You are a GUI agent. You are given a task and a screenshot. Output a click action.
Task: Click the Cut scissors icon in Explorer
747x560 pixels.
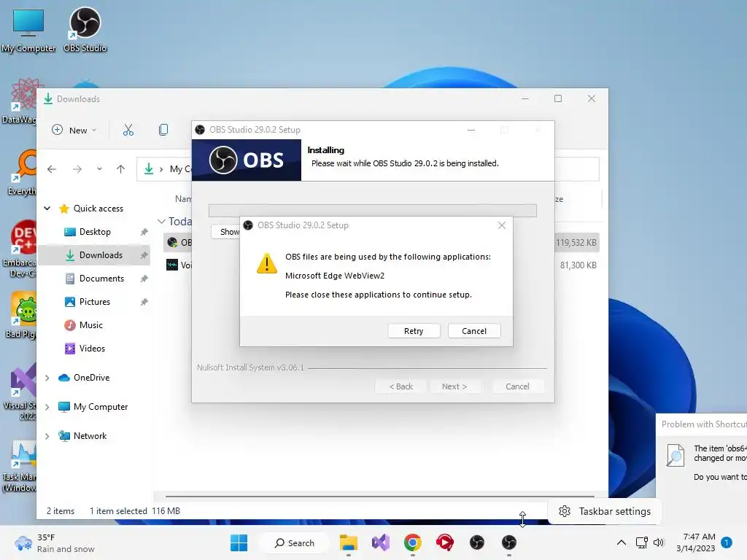[128, 130]
